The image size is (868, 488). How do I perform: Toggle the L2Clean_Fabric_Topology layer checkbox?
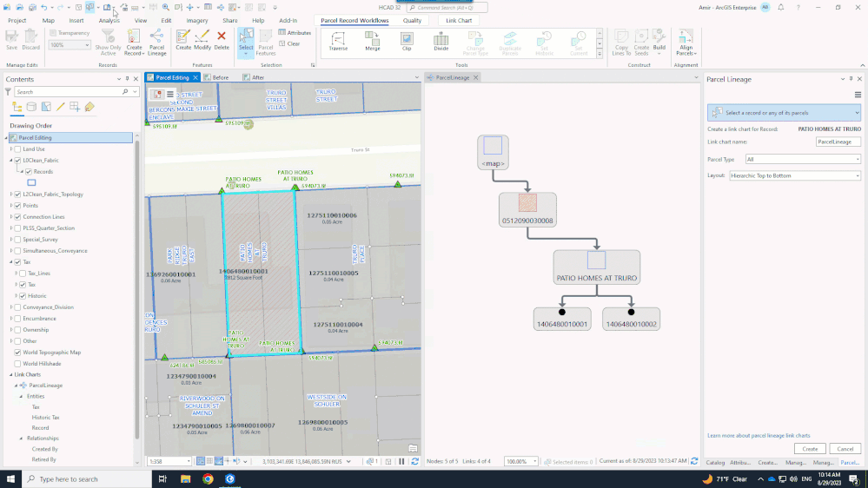[x=17, y=195]
